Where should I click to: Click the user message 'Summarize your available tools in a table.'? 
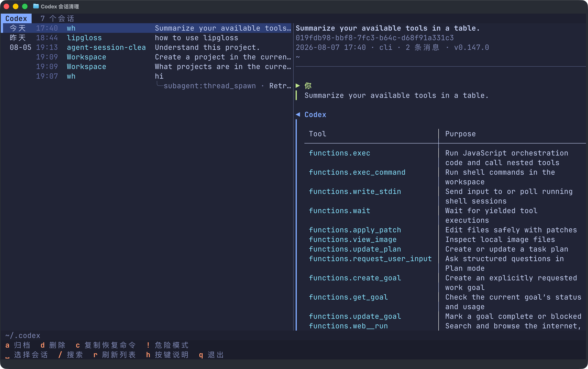(x=397, y=95)
